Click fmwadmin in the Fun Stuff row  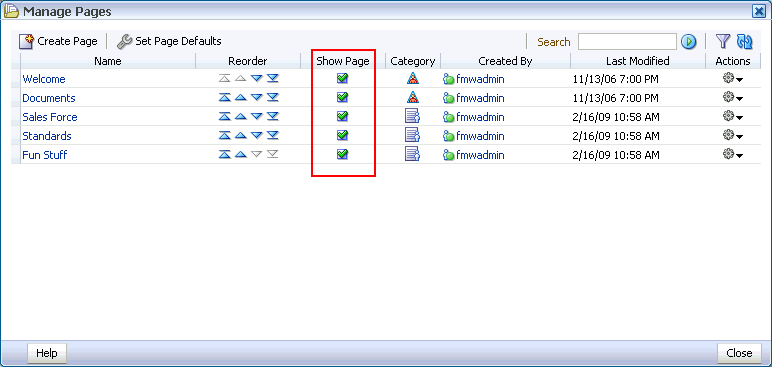480,155
